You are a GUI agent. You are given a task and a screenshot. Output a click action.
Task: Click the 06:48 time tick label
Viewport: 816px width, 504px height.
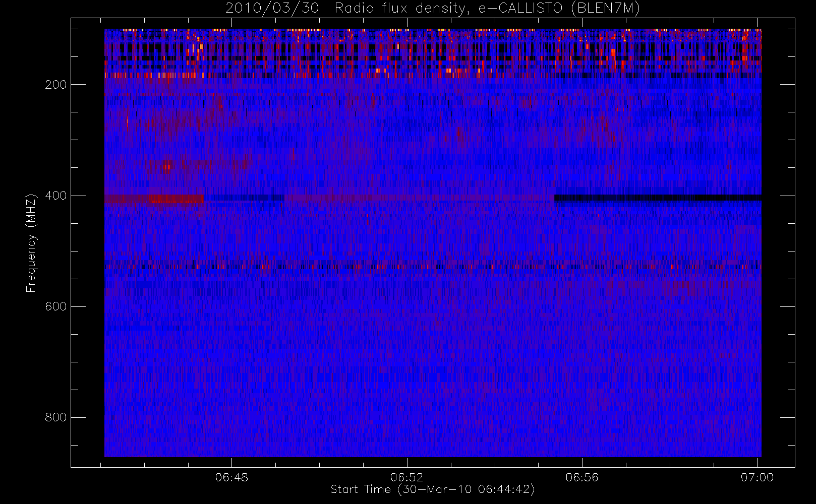coord(232,477)
